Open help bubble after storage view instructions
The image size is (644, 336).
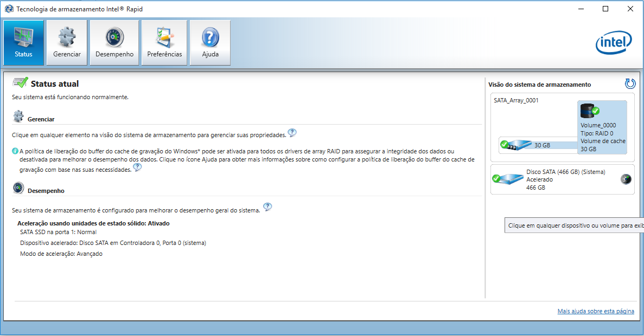[292, 133]
